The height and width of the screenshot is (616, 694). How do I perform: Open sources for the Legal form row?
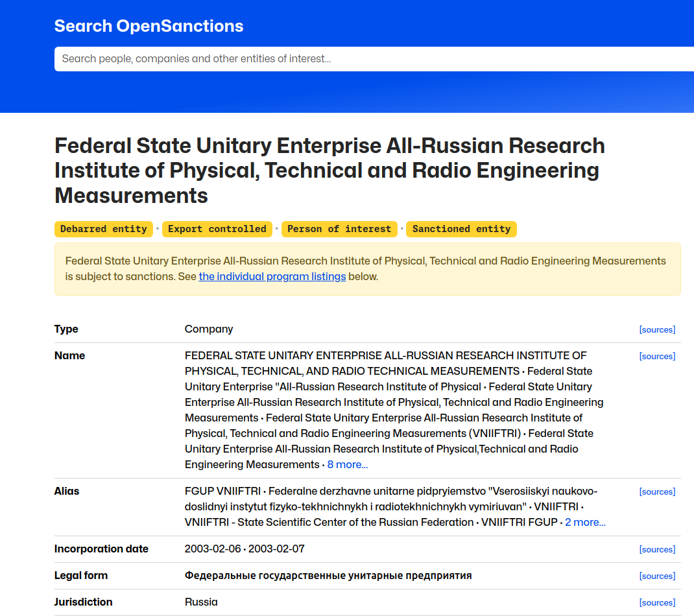[657, 576]
